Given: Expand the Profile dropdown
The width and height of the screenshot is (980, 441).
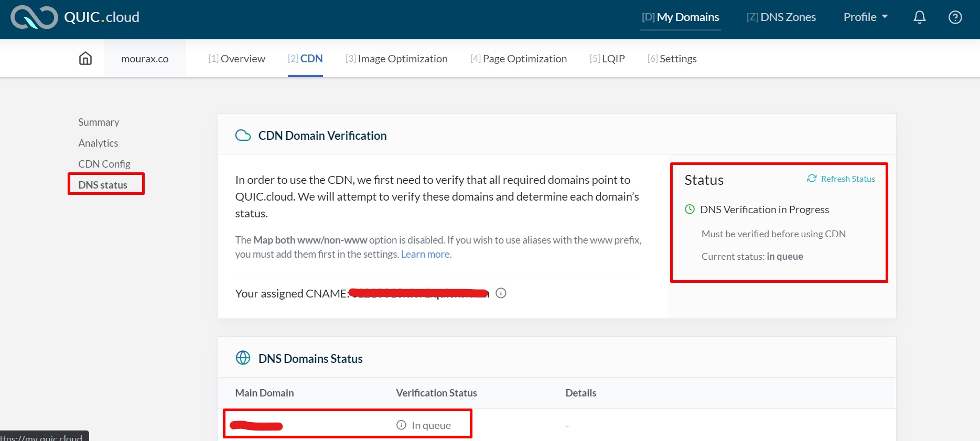Looking at the screenshot, I should pos(866,17).
